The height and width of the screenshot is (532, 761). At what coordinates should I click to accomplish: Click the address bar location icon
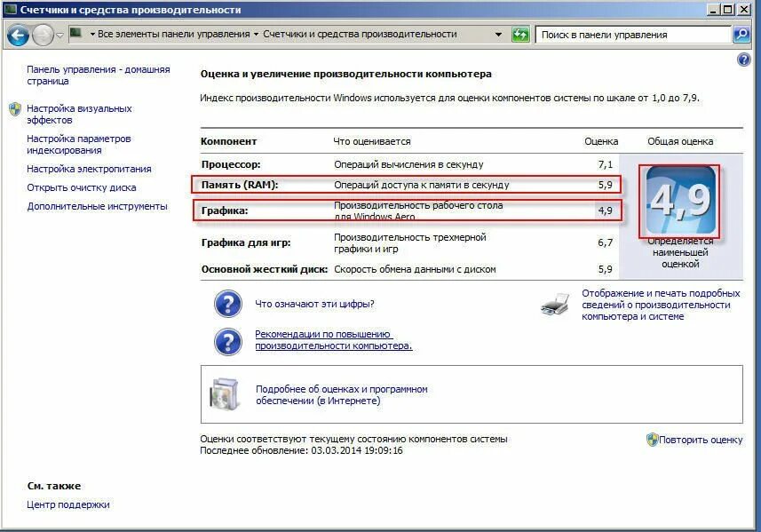75,33
